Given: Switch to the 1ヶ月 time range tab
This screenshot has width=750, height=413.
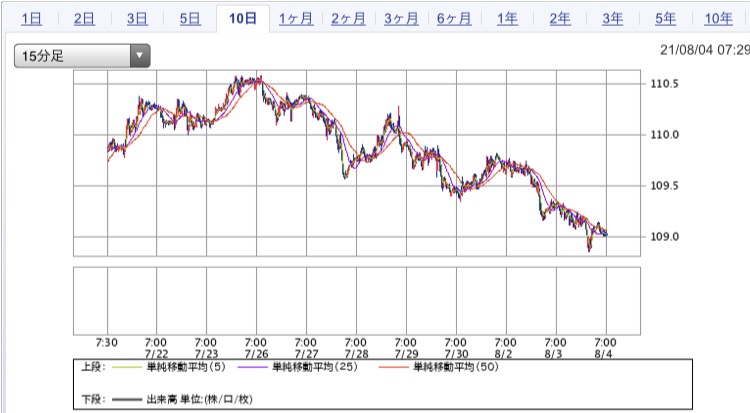Looking at the screenshot, I should point(296,19).
